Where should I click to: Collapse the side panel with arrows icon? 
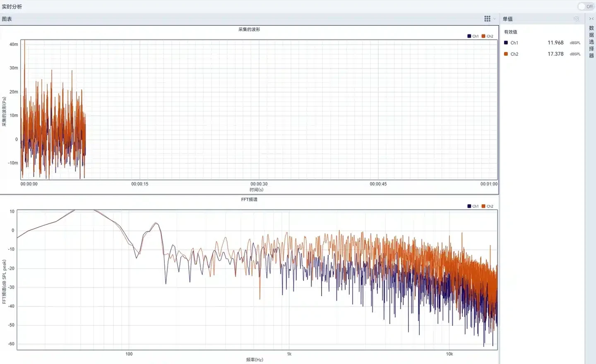point(591,19)
